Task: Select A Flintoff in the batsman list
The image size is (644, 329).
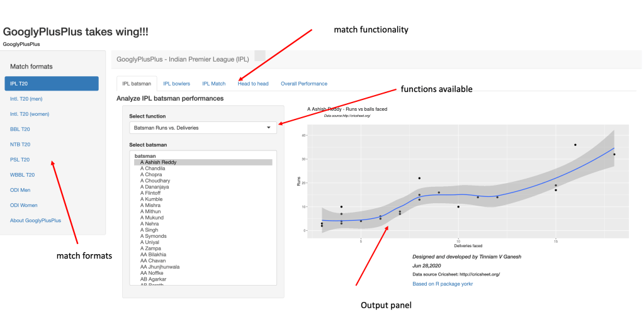Action: click(152, 193)
